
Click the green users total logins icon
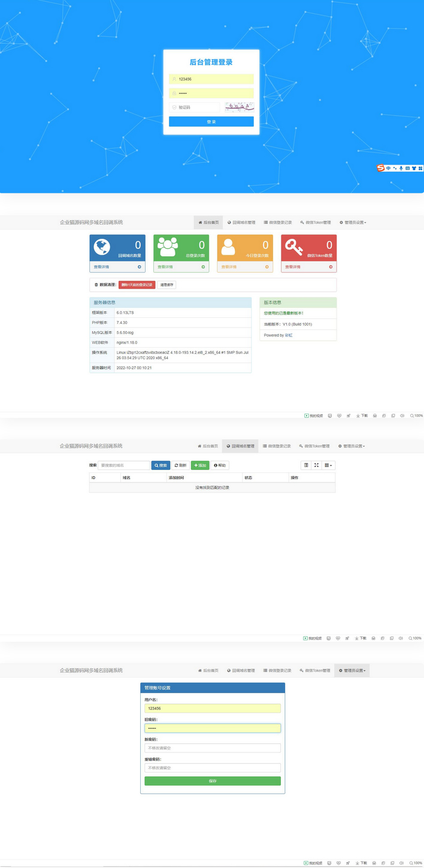pyautogui.click(x=168, y=247)
